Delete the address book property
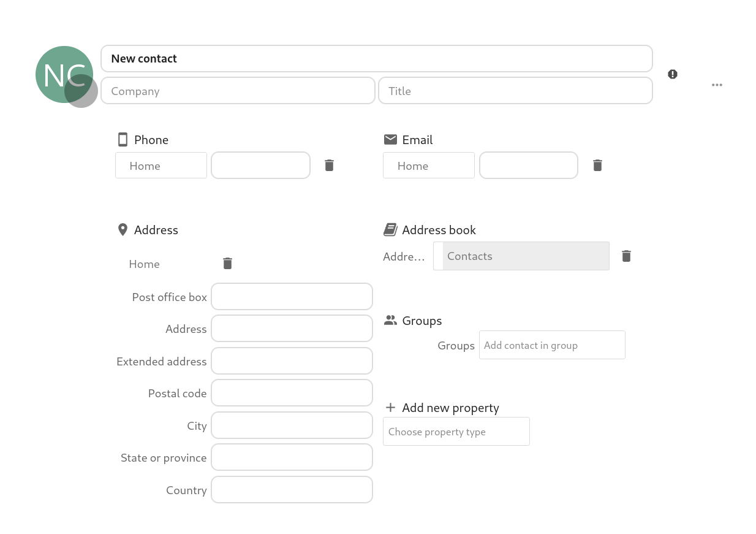Screen dimensions: 756x534 click(x=626, y=256)
